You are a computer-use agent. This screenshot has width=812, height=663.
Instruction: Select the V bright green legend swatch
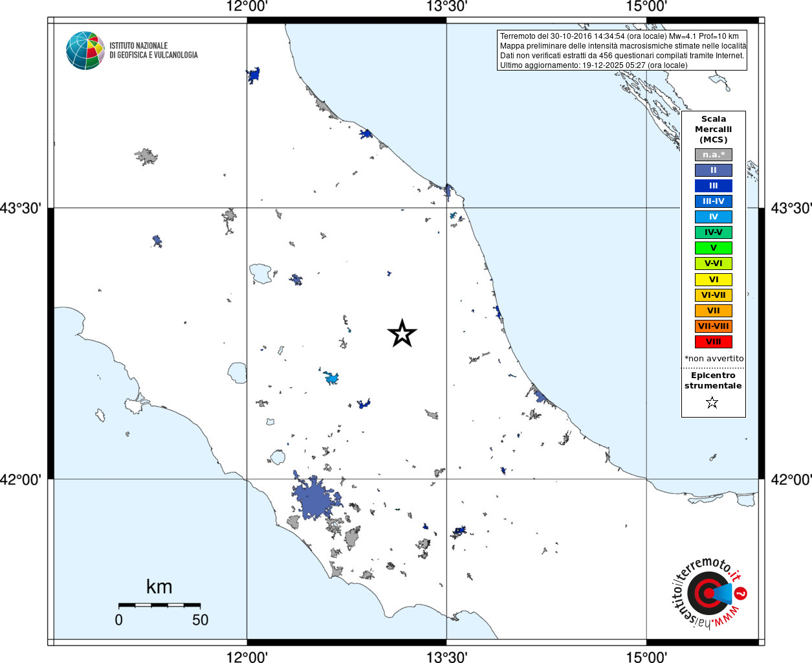point(714,248)
